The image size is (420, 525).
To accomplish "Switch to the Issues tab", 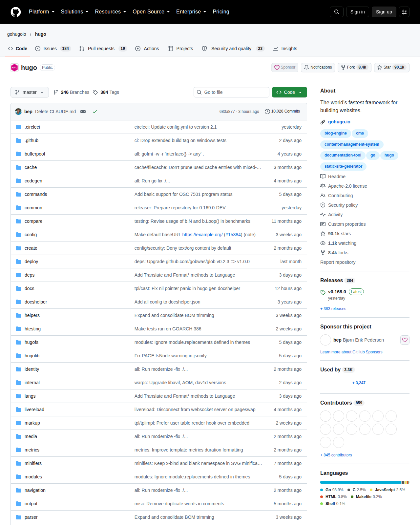I will [53, 49].
